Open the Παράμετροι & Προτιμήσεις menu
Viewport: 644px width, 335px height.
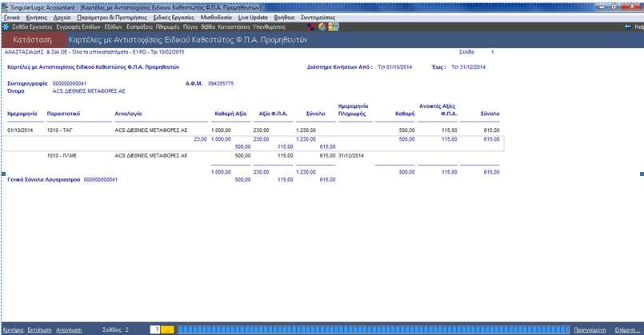click(x=112, y=18)
